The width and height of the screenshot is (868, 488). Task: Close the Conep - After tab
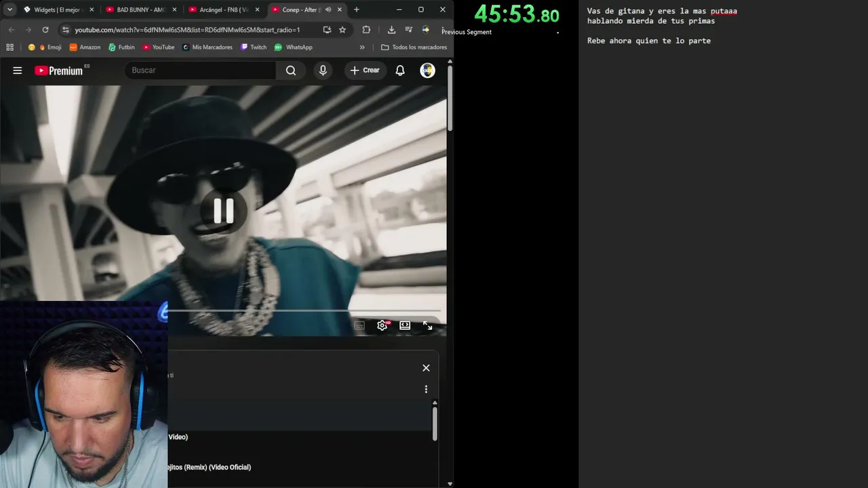coord(340,9)
